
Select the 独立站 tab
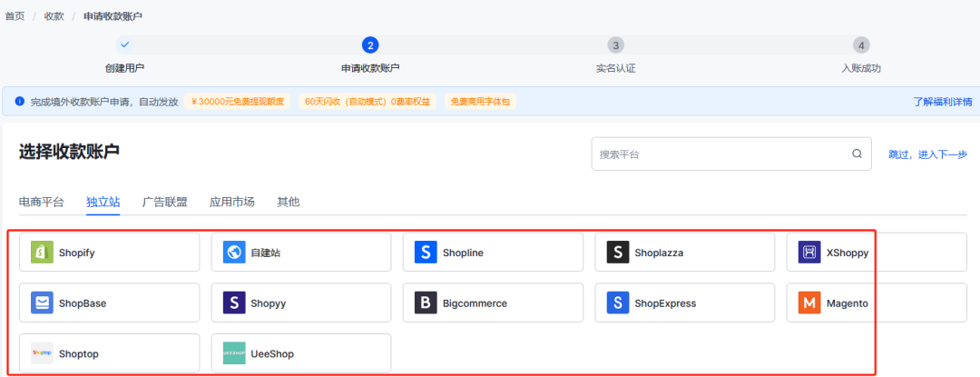coord(103,202)
